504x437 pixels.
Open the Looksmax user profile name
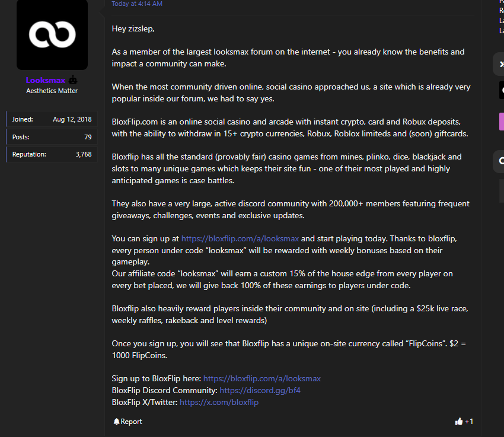[x=46, y=80]
